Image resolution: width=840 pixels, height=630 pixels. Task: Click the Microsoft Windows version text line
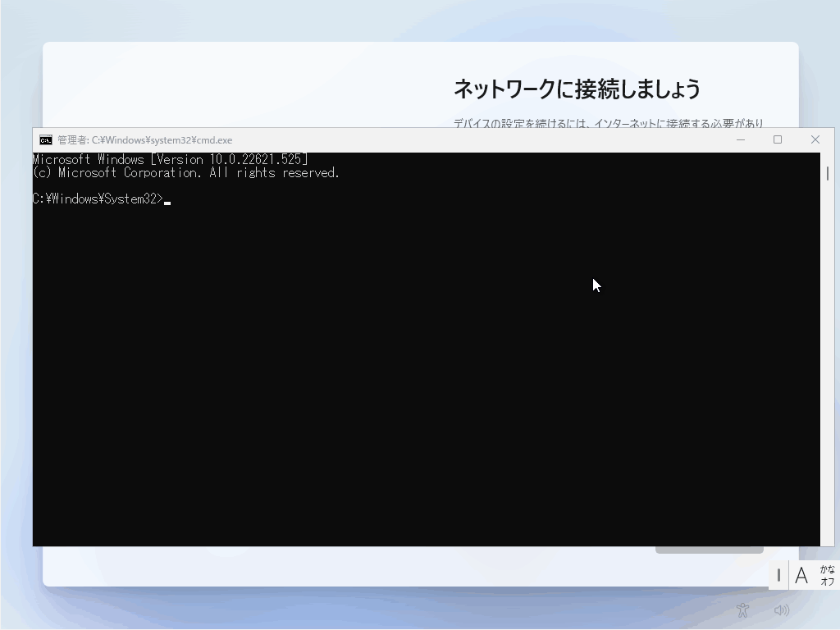[x=171, y=159]
